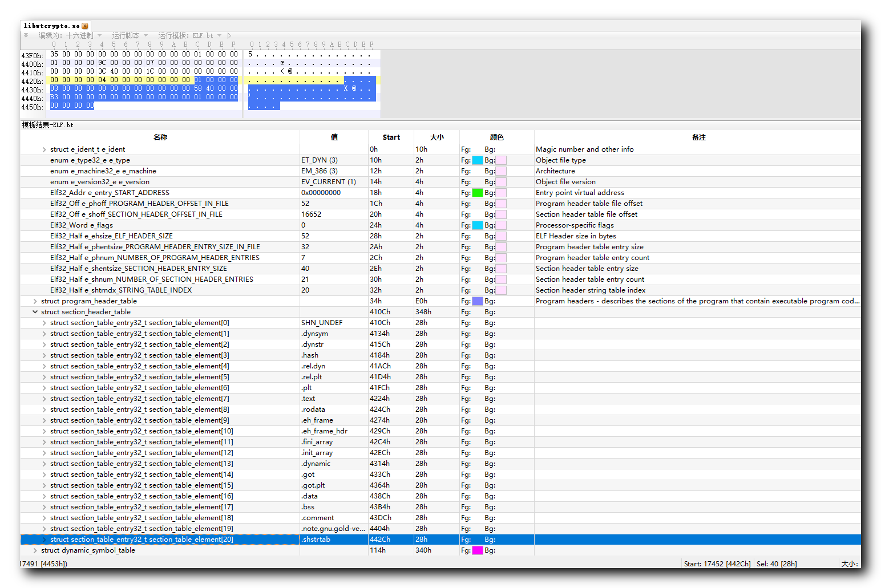Sort by the 大小 column header

(x=437, y=137)
